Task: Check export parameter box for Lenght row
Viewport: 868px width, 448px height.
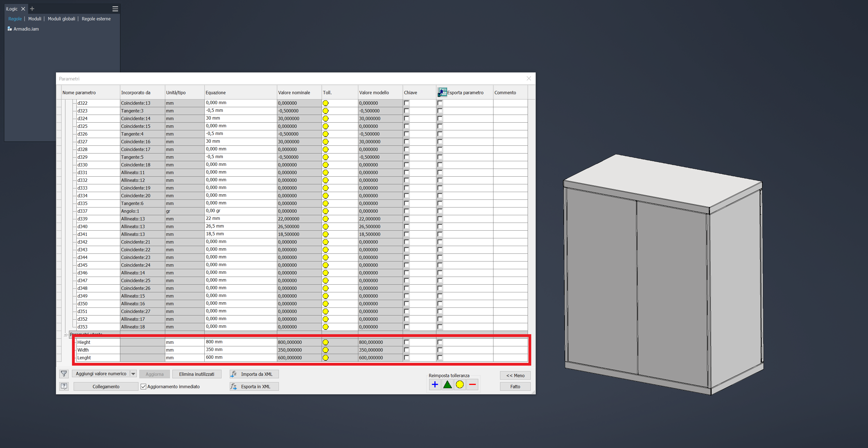Action: coord(440,358)
